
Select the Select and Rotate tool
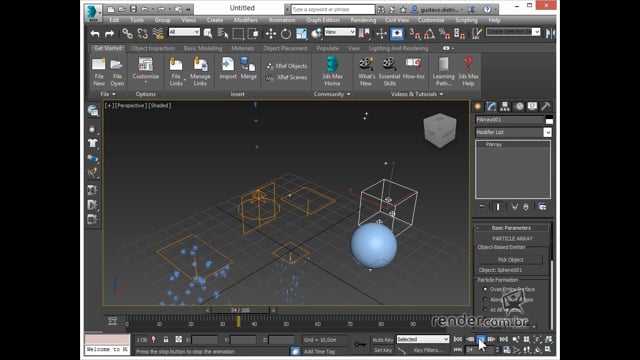pyautogui.click(x=286, y=33)
